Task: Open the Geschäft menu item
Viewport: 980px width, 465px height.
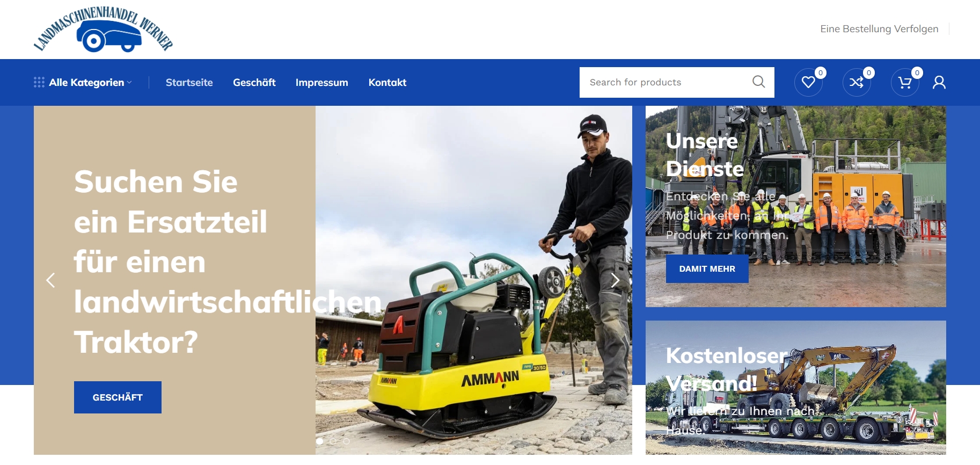Action: [254, 82]
